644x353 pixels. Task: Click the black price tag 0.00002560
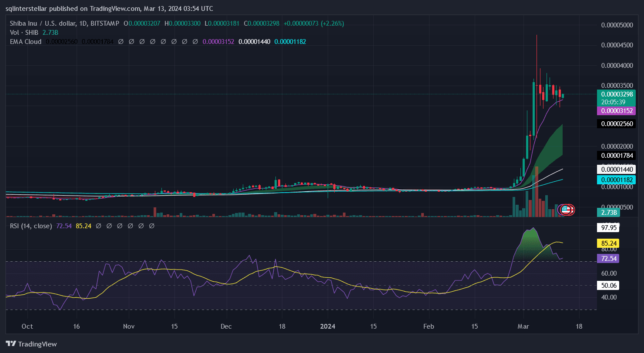617,123
